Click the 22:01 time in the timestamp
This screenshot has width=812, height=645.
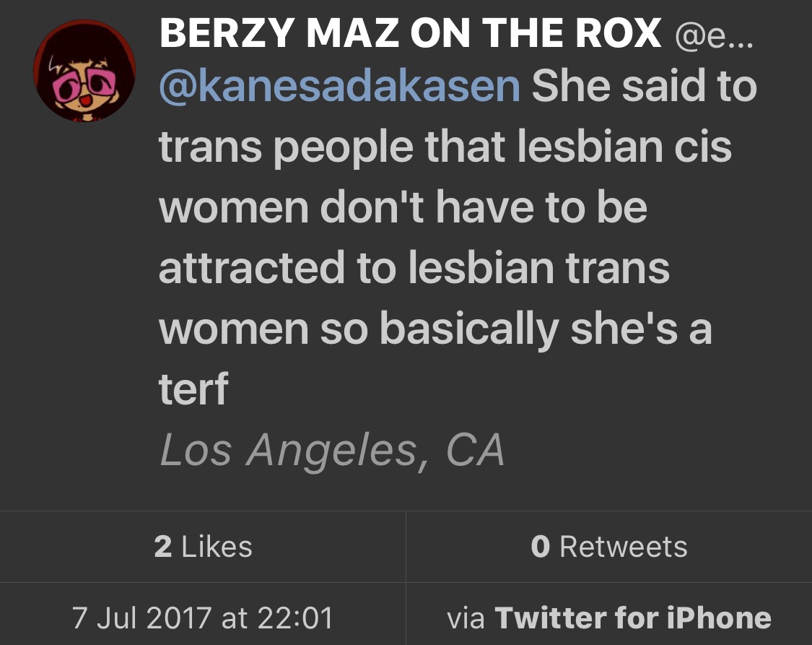click(297, 618)
